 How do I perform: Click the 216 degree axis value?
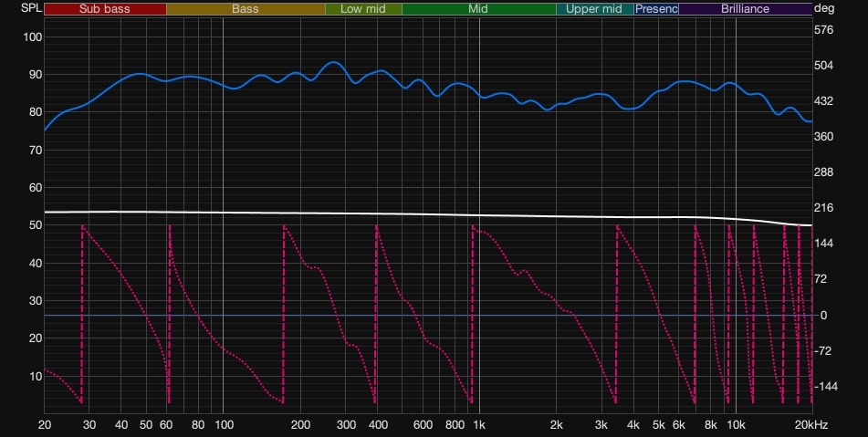pos(823,208)
